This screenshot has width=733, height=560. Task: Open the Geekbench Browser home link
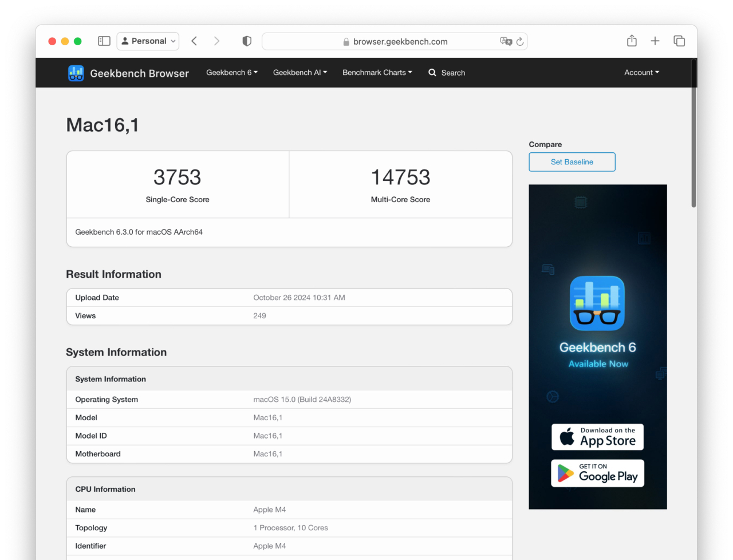[x=139, y=73]
